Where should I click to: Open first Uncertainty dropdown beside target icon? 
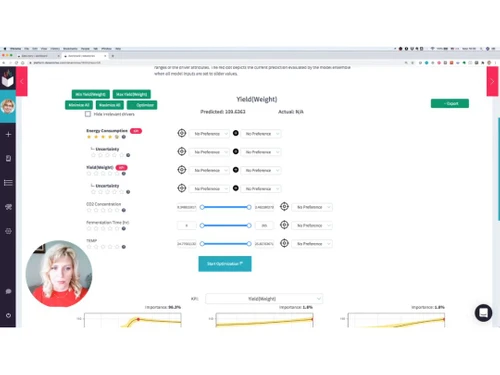(x=209, y=152)
